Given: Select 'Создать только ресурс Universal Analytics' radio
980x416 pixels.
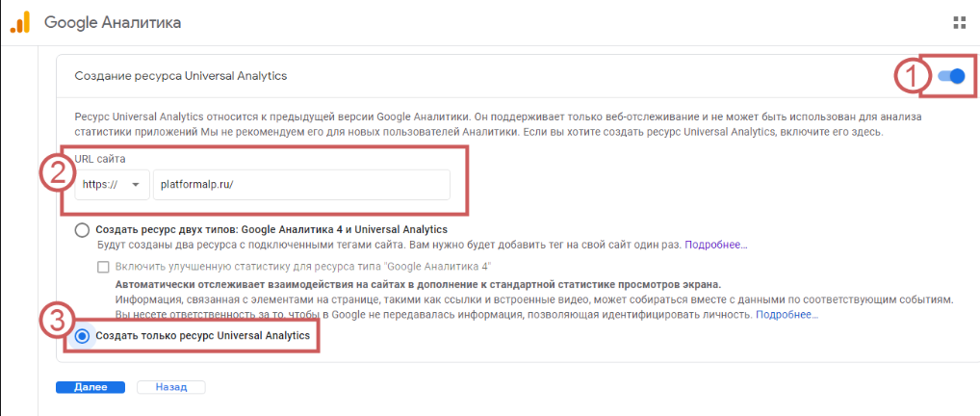Looking at the screenshot, I should [x=83, y=336].
